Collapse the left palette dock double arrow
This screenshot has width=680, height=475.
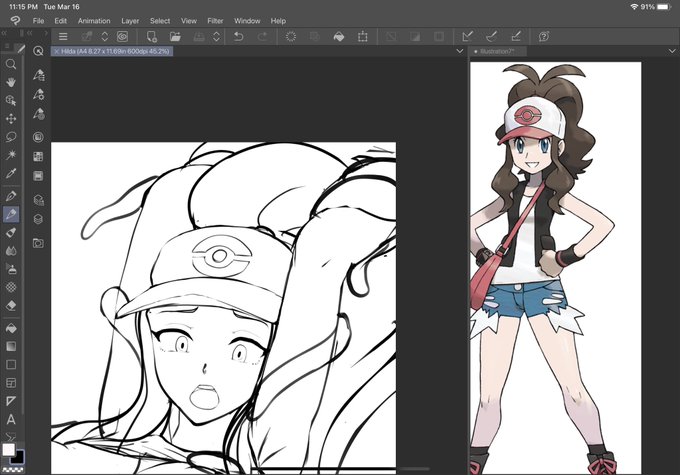click(x=3, y=33)
